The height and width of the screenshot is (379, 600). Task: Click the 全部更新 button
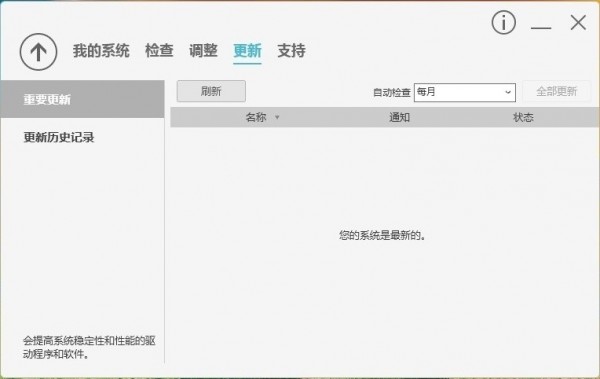click(556, 91)
